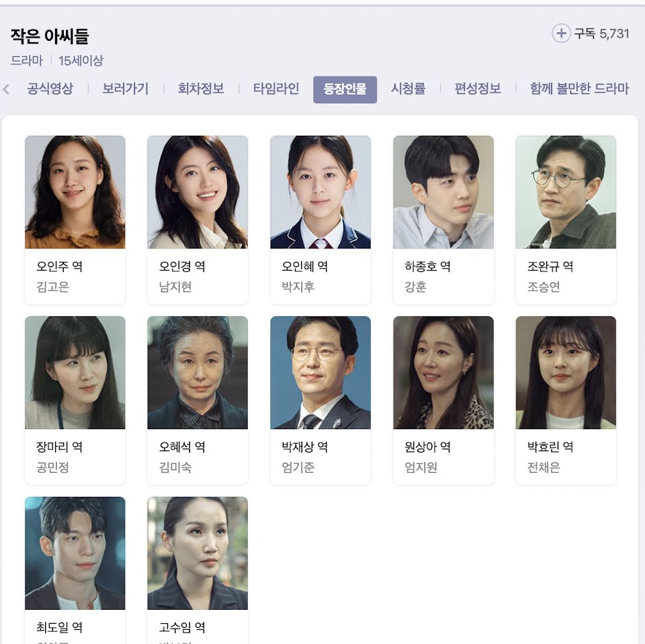Click the 오인주 역 character photo
Screen dimensions: 645x644
[x=75, y=192]
